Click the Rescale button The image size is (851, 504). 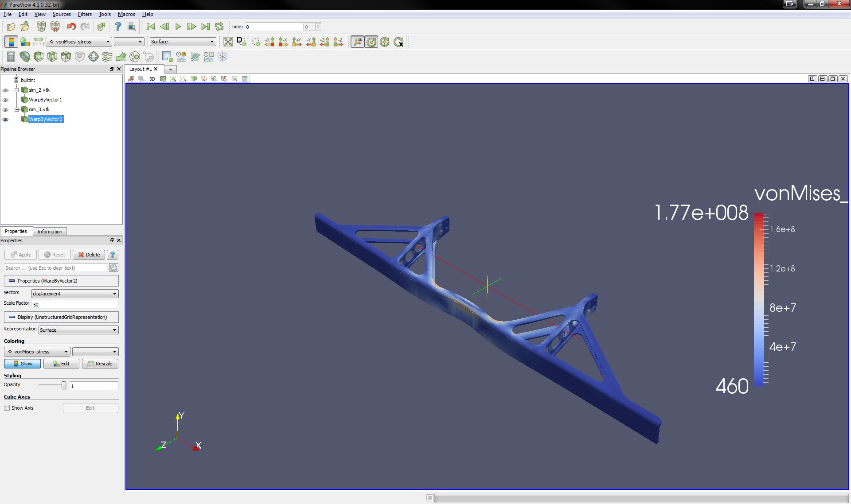(x=100, y=364)
